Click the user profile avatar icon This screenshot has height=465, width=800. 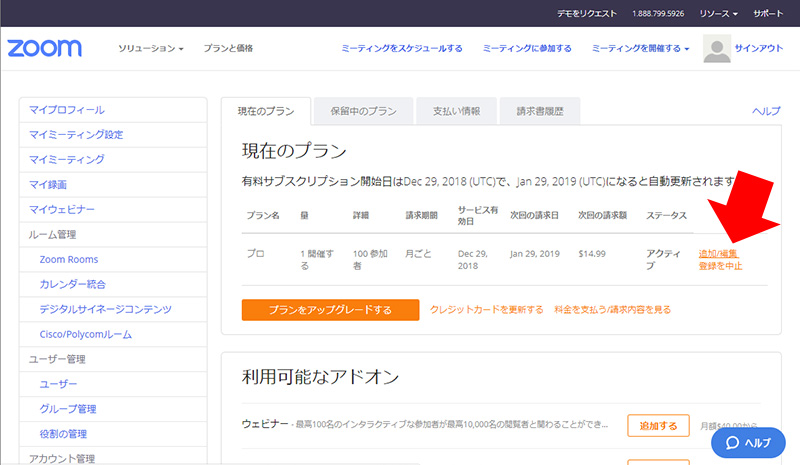pyautogui.click(x=717, y=49)
